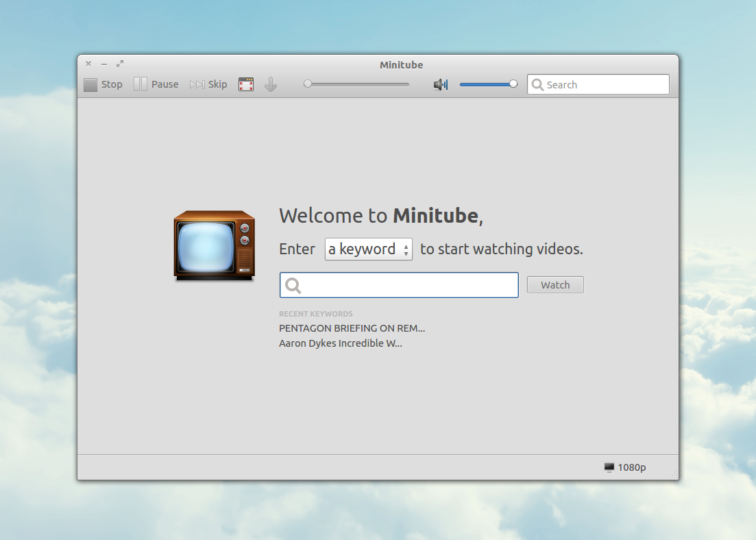Close the Minitube window
The image size is (756, 540).
coord(88,64)
